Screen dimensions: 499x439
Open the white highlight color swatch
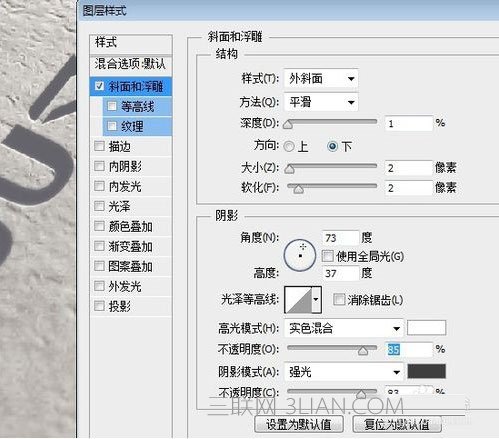[x=426, y=328]
